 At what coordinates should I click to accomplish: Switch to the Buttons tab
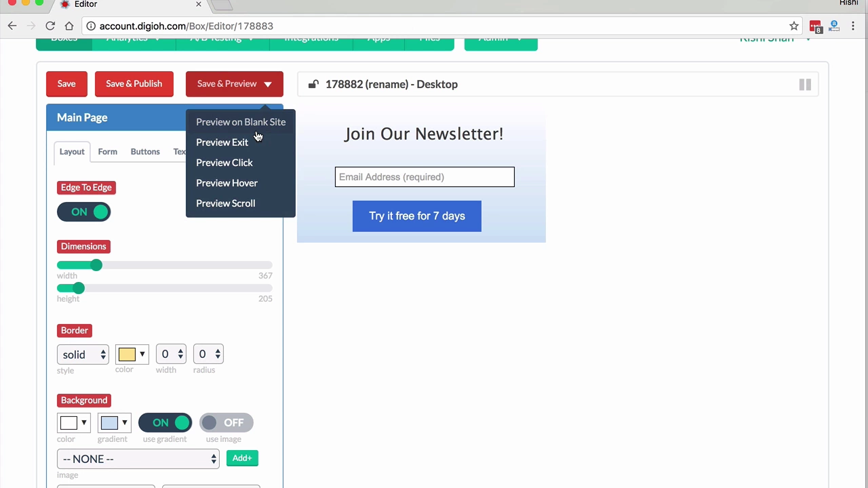click(145, 152)
